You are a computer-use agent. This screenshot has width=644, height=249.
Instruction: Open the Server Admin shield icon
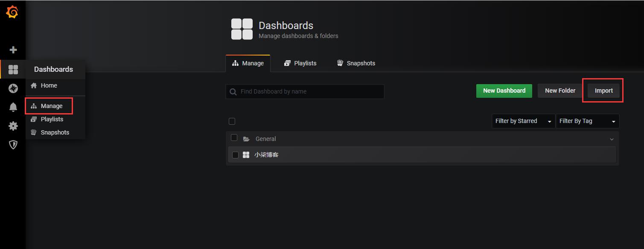coord(13,145)
